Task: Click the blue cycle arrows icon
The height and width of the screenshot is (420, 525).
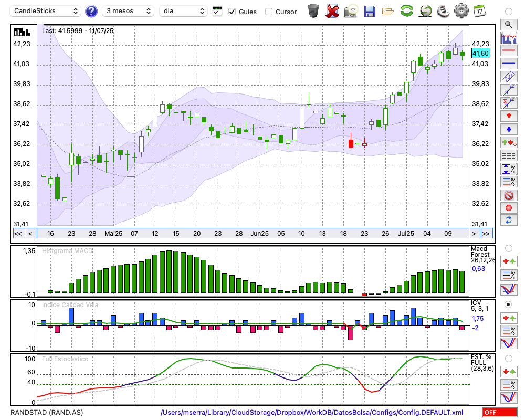Action: coord(509,220)
